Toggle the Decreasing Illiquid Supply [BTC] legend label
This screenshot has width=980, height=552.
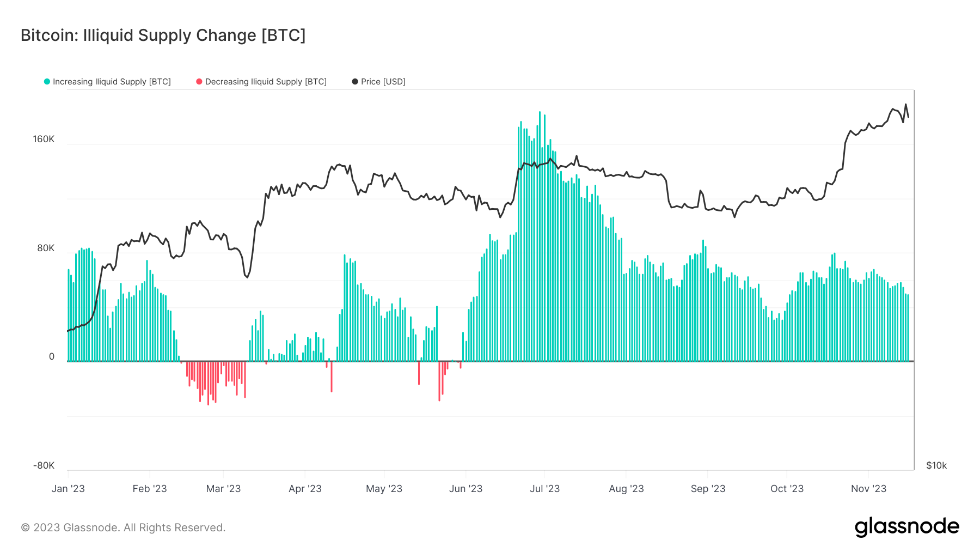pos(266,82)
